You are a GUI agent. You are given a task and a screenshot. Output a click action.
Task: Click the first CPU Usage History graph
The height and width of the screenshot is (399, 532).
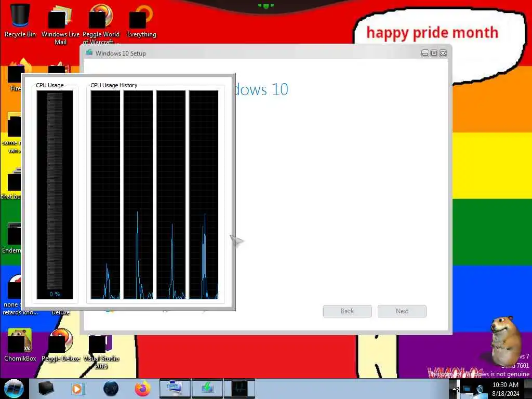click(x=105, y=195)
